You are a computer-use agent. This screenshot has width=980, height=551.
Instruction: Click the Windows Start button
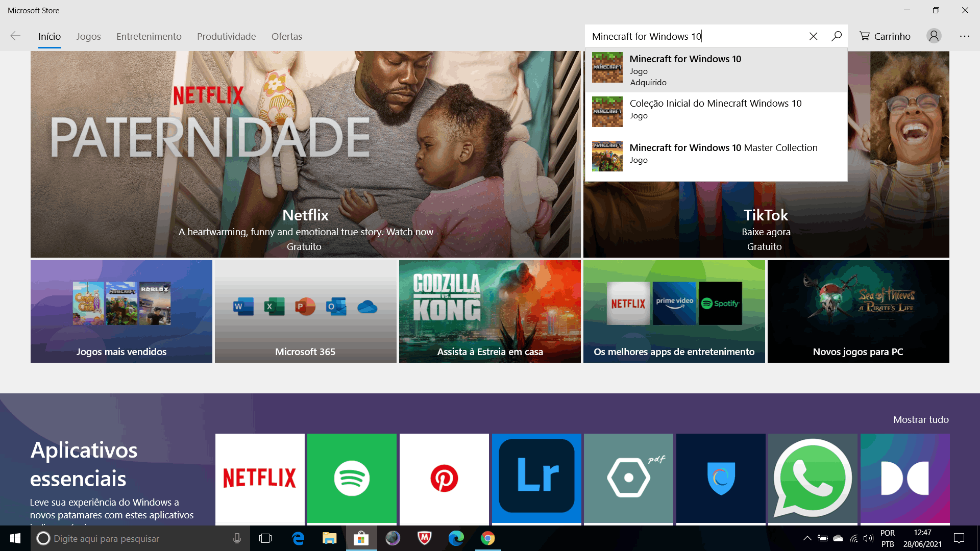pyautogui.click(x=15, y=538)
